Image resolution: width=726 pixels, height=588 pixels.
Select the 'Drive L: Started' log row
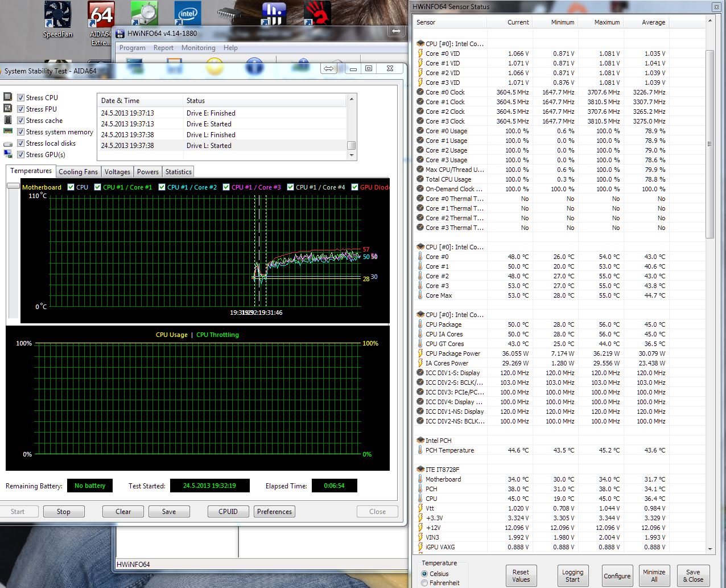222,146
